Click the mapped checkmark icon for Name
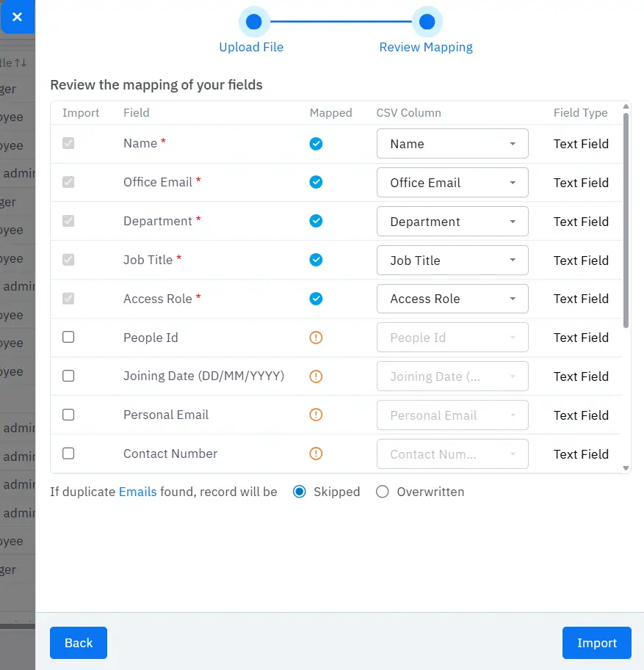This screenshot has width=644, height=670. pos(316,144)
